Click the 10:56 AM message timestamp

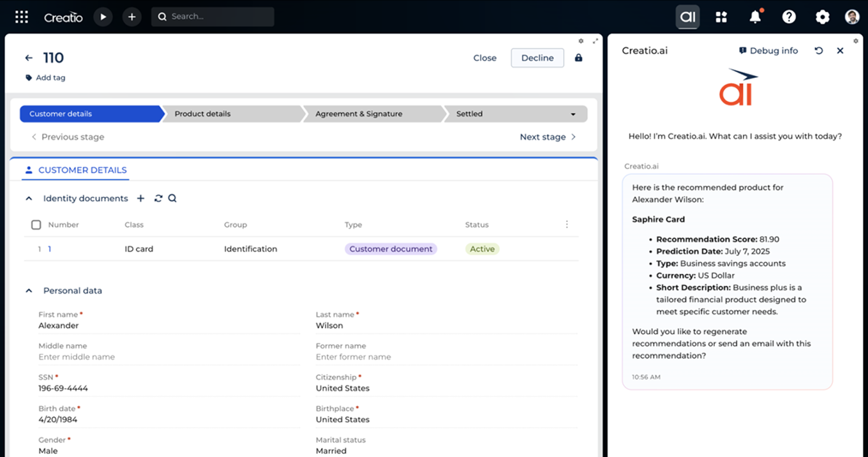pyautogui.click(x=646, y=377)
